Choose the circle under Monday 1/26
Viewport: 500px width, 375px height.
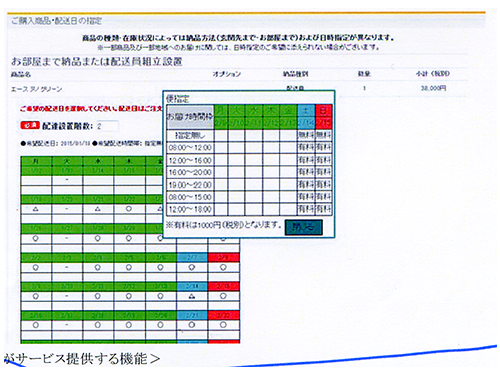(x=36, y=239)
